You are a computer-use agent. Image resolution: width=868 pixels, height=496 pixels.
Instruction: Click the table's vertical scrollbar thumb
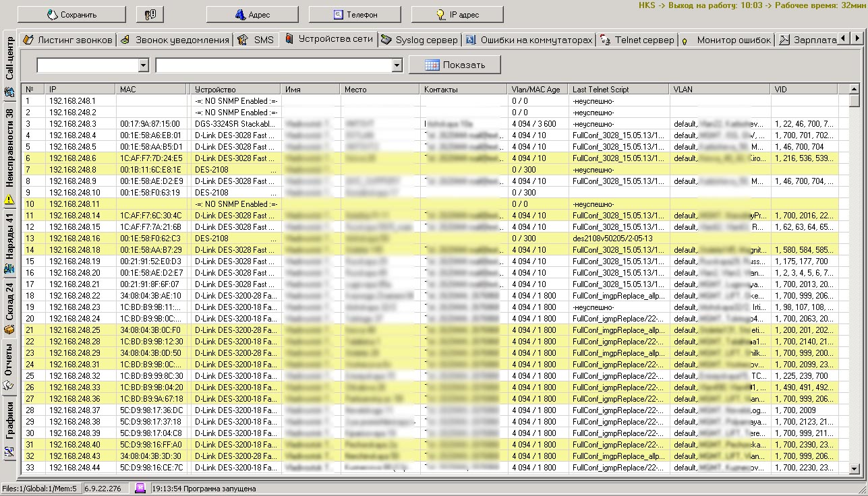[855, 100]
